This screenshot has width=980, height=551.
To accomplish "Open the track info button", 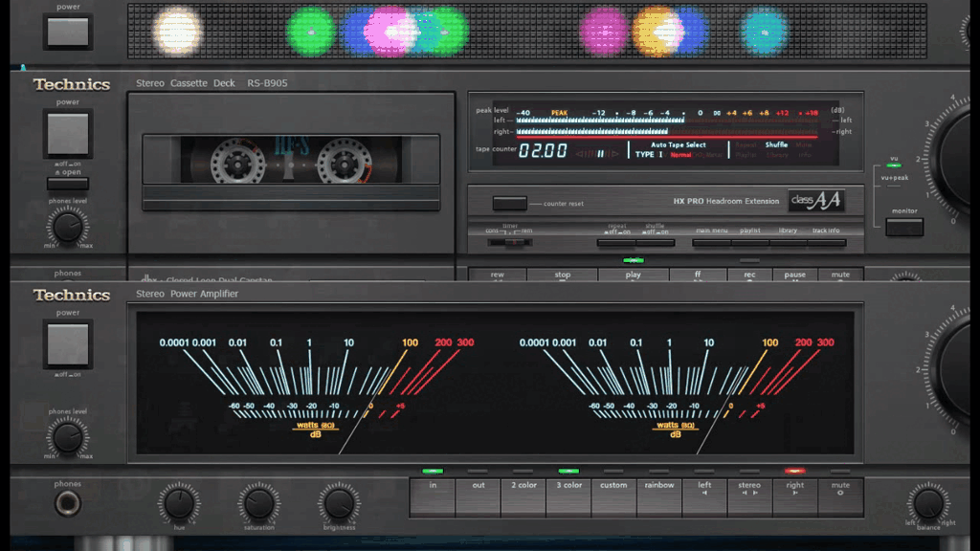I will click(827, 242).
